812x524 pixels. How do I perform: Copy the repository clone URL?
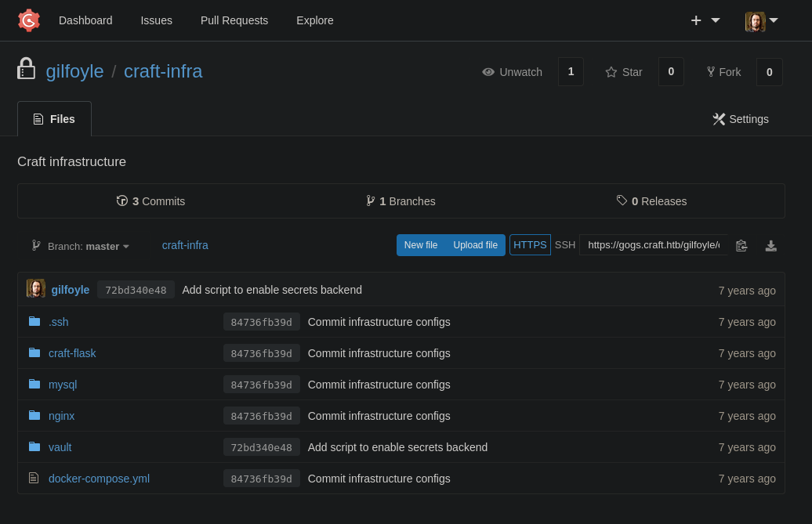741,246
